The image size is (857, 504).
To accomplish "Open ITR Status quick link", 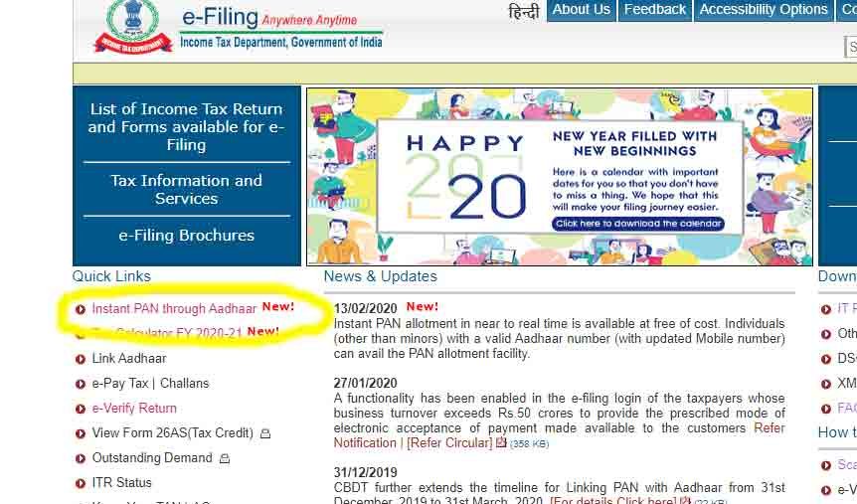I will point(121,483).
